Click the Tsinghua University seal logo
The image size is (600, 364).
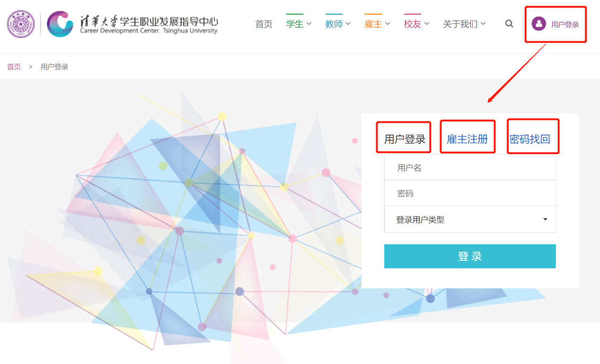click(21, 24)
